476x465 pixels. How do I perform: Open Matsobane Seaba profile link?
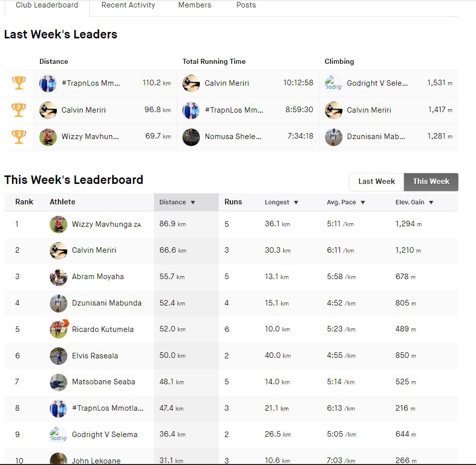[x=103, y=382]
